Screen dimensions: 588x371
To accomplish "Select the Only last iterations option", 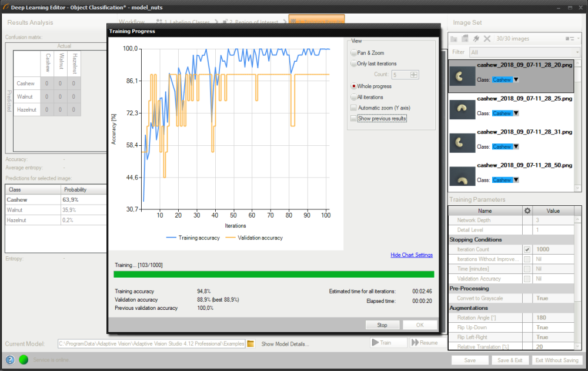I will [353, 63].
